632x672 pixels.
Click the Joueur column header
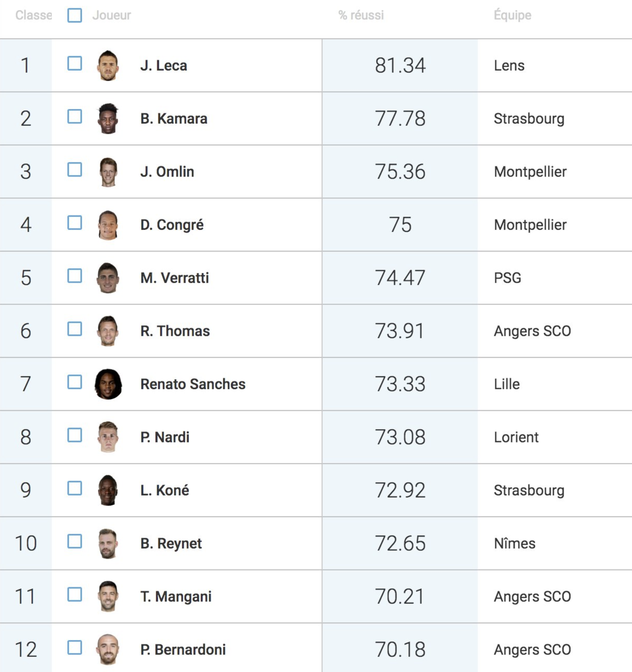point(112,15)
